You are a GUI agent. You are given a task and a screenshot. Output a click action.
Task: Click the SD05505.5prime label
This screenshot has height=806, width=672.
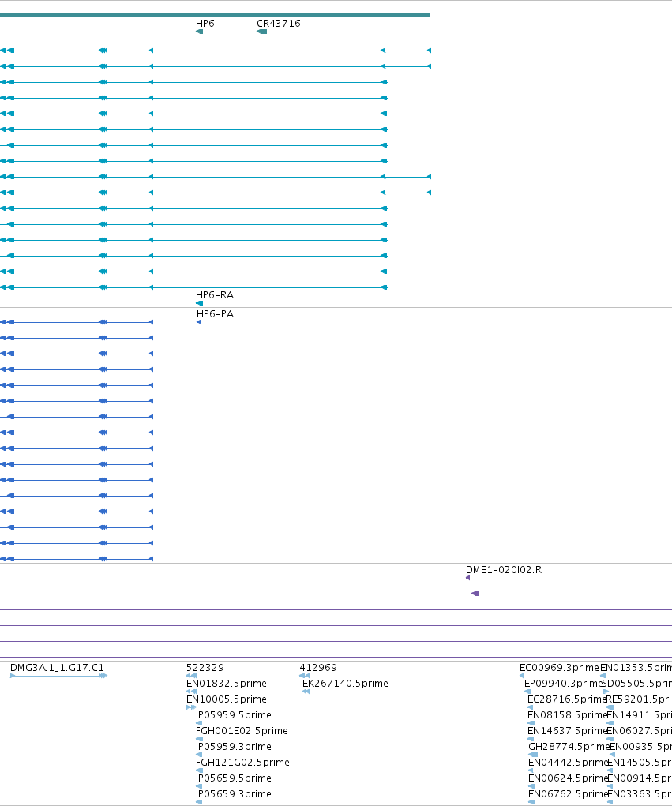(x=636, y=684)
